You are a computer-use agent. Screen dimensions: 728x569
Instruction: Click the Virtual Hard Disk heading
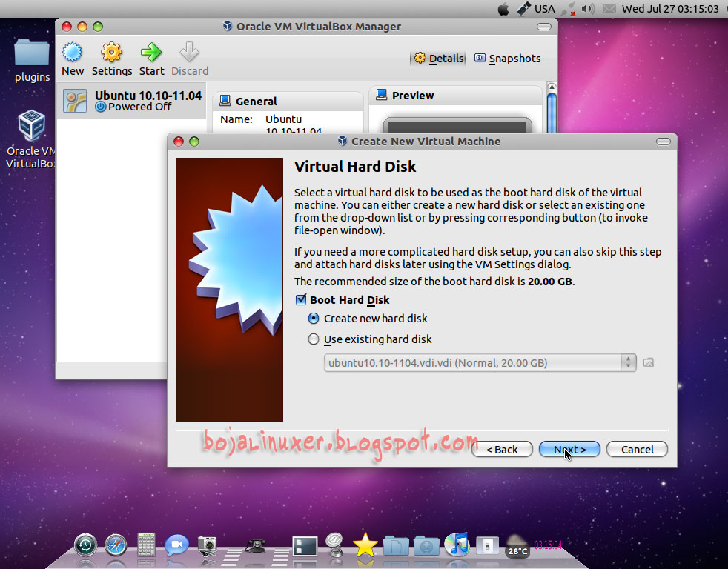pyautogui.click(x=355, y=167)
